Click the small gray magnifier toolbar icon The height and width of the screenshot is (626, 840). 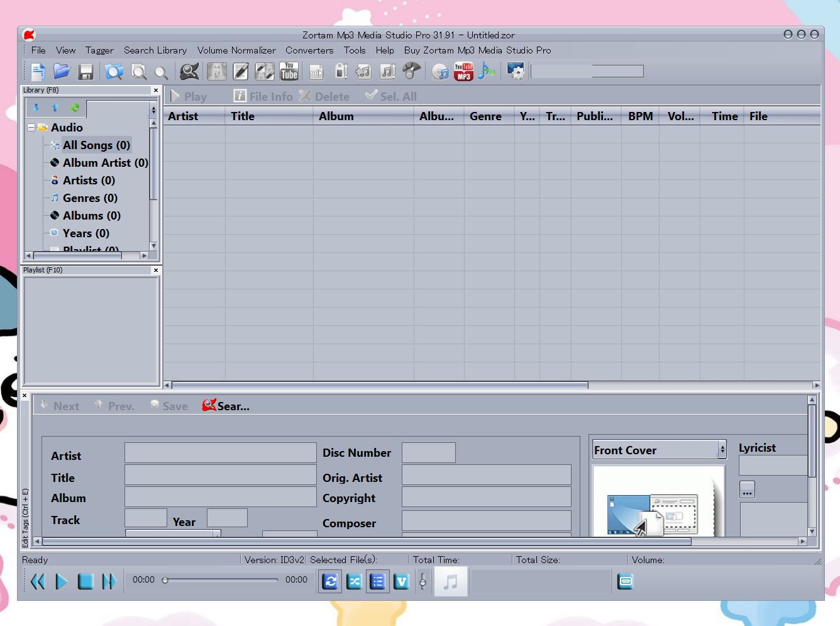click(x=161, y=72)
